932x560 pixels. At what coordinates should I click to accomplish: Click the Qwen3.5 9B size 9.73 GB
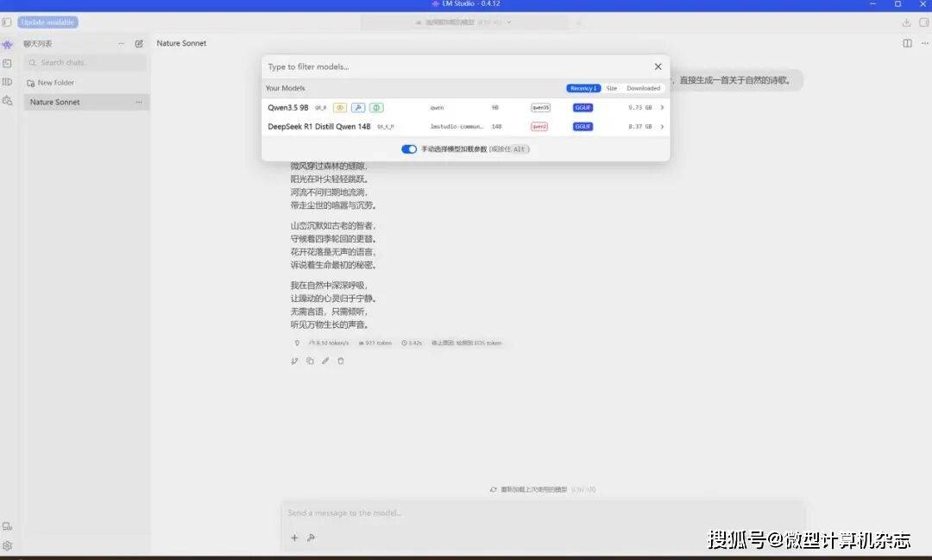[640, 108]
